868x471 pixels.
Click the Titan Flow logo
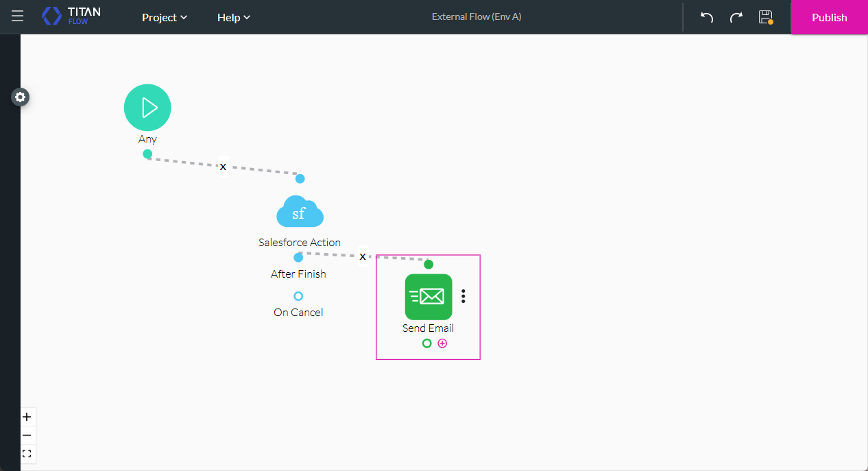point(71,16)
